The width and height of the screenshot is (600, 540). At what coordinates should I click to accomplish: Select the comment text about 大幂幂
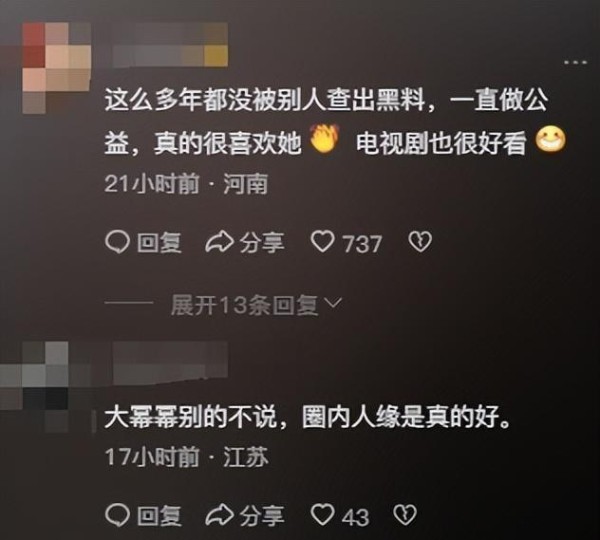[x=308, y=417]
